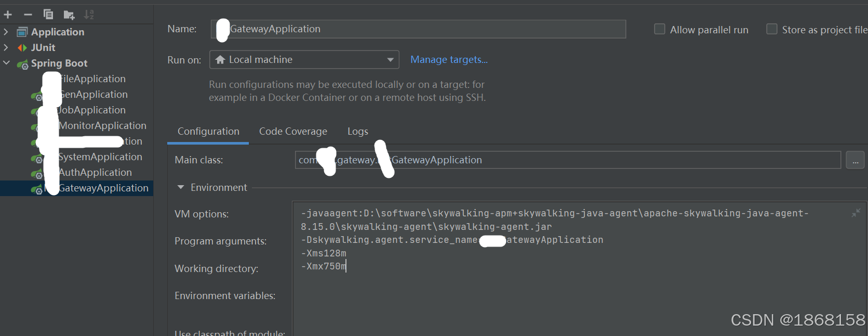This screenshot has height=336, width=868.
Task: Collapse the Spring Boot configurations node
Action: 6,63
